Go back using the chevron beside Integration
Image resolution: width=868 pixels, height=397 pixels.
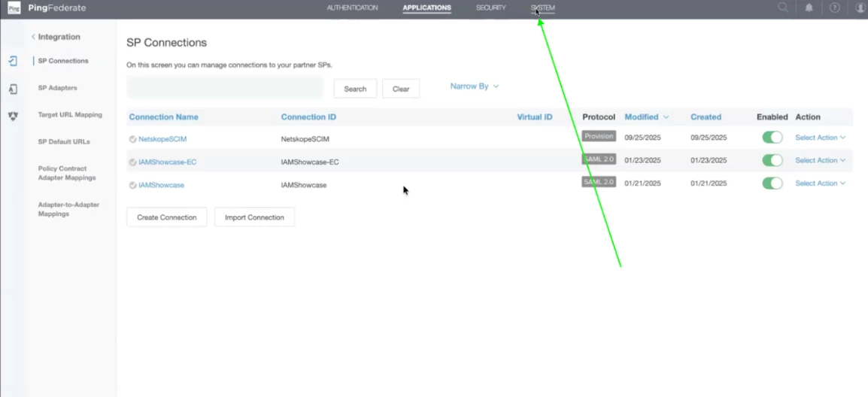coord(33,37)
